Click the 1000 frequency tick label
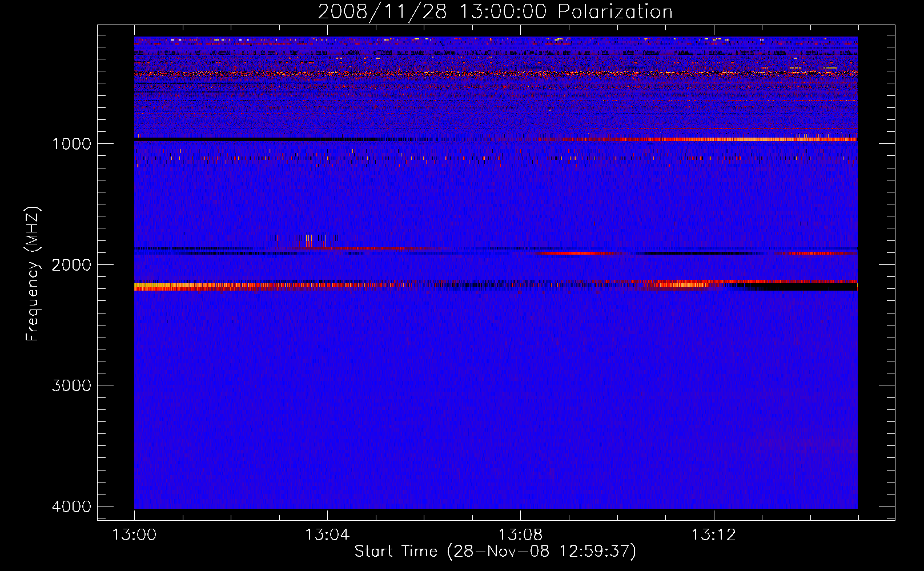Viewport: 924px width, 571px height. click(x=71, y=144)
